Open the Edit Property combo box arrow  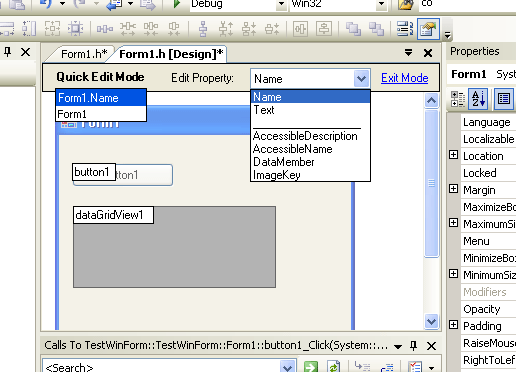click(x=361, y=79)
